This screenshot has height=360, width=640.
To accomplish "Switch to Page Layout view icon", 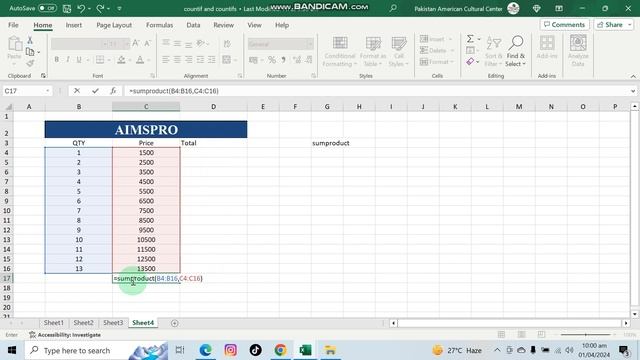I will [x=521, y=335].
